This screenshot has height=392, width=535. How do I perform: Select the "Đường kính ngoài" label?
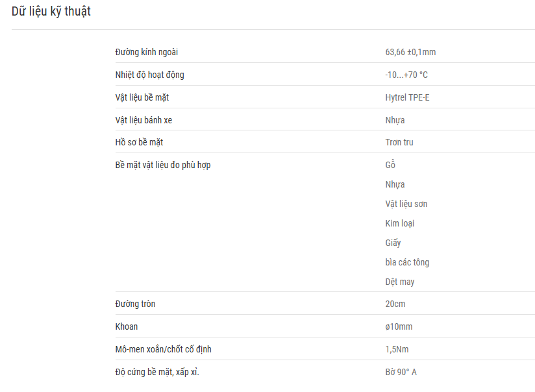pyautogui.click(x=146, y=52)
